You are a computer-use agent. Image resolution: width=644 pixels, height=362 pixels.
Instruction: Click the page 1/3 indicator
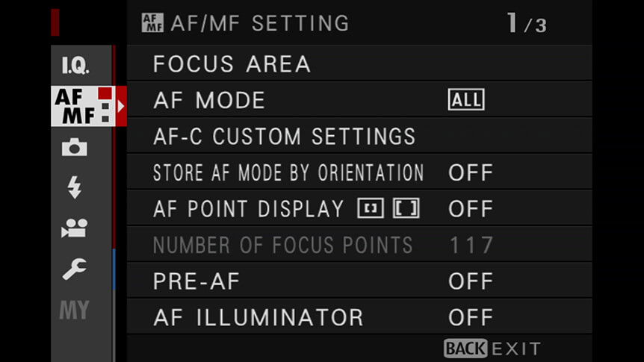pyautogui.click(x=527, y=23)
